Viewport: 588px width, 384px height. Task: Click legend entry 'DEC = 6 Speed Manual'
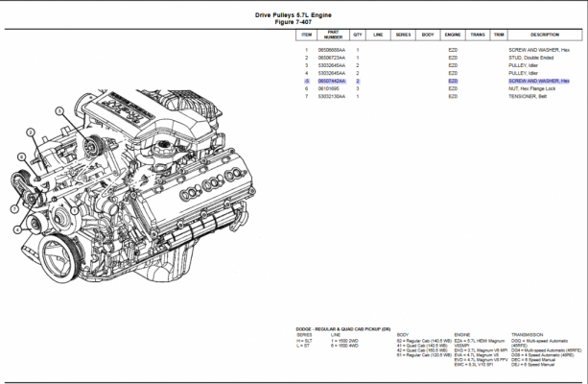(x=533, y=360)
